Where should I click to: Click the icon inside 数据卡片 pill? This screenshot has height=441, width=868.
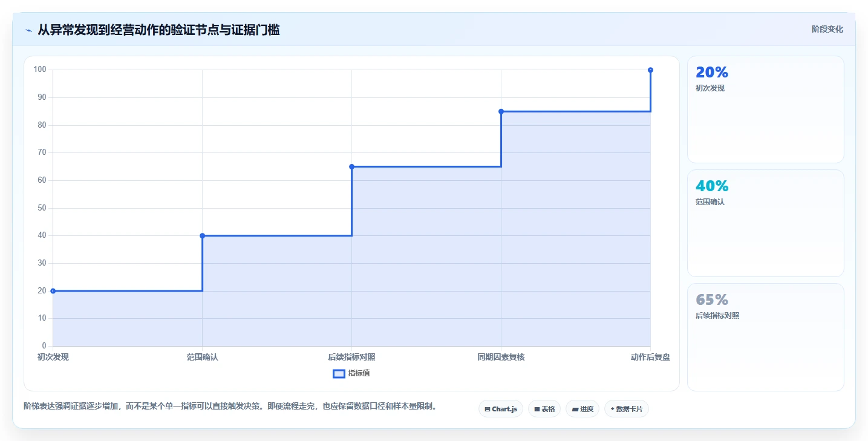coord(612,409)
